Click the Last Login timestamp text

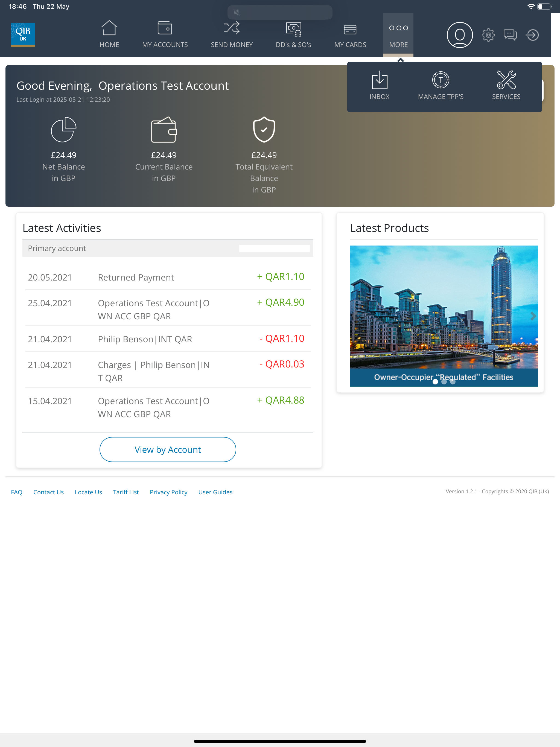click(63, 100)
